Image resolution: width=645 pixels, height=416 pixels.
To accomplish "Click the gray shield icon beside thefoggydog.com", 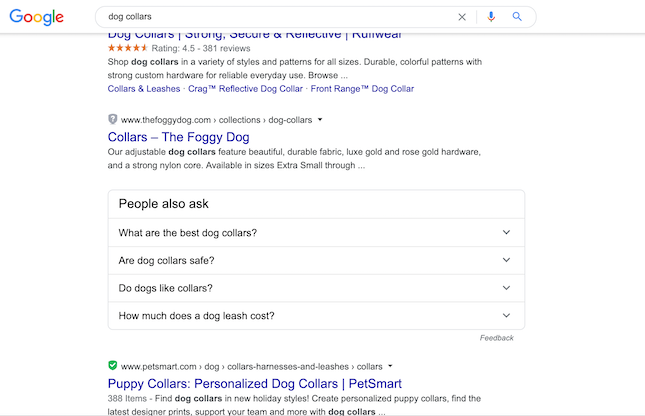I will [113, 119].
